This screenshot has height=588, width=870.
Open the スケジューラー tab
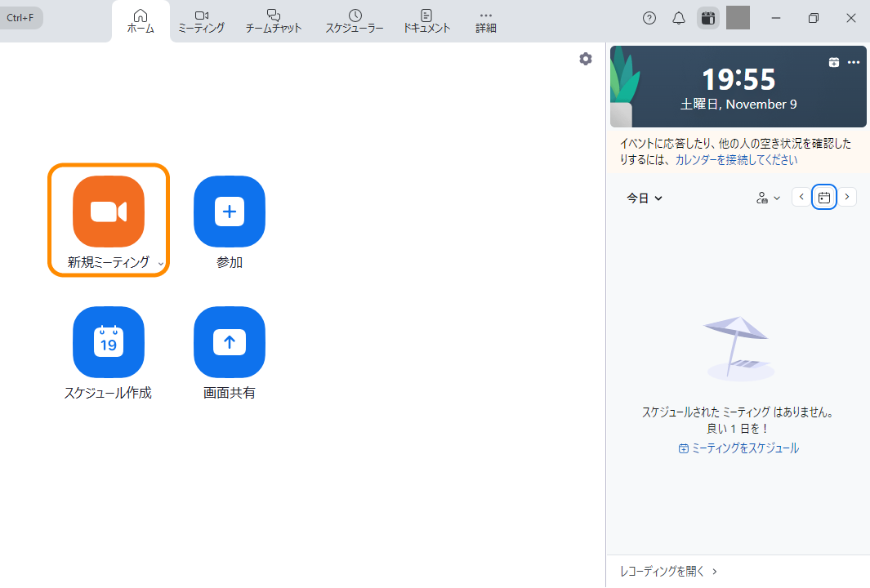(355, 21)
